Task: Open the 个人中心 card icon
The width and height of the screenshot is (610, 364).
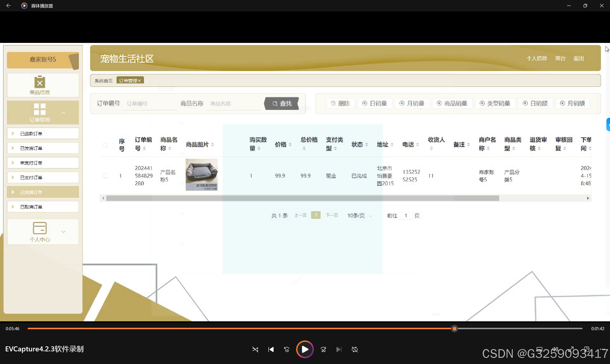Action: click(x=40, y=228)
